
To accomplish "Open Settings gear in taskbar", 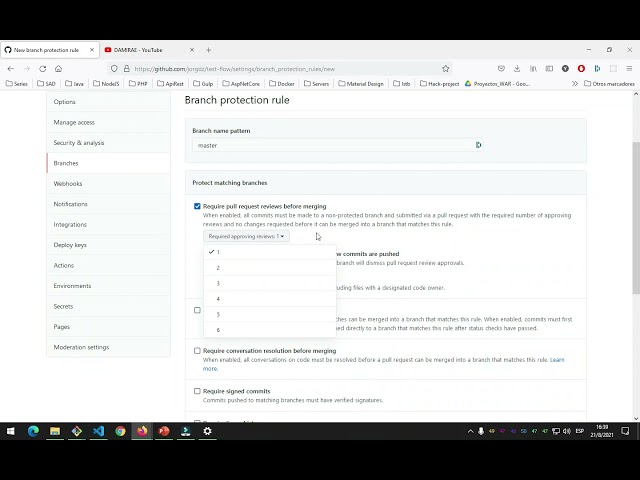I will [207, 431].
